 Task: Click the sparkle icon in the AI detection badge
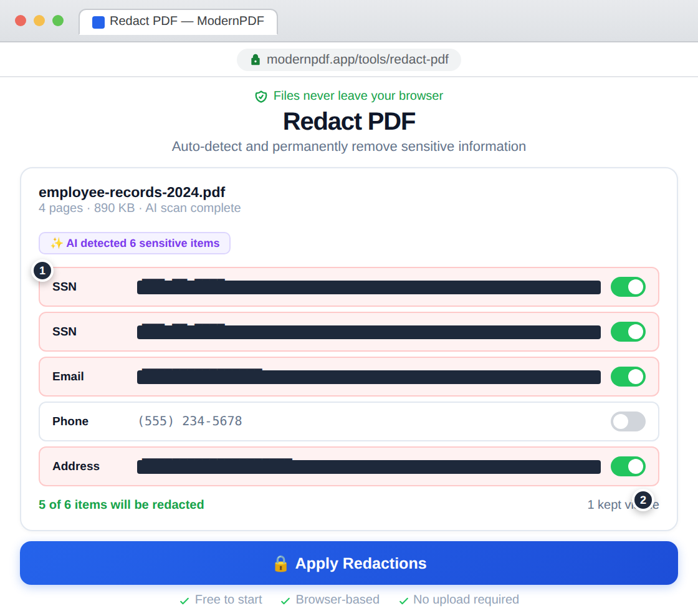[55, 243]
